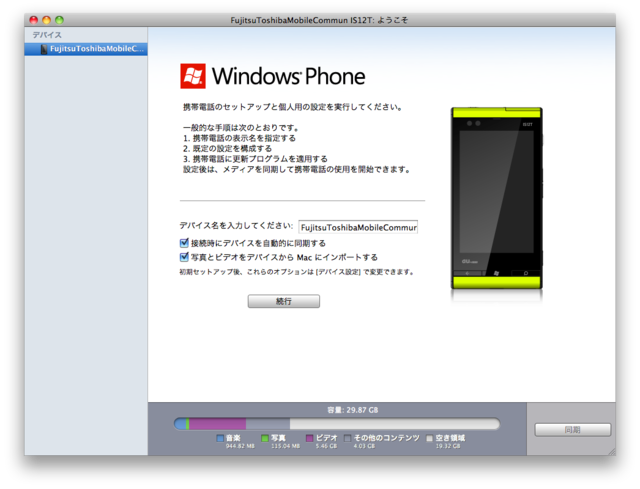
Task: Click the 同期 sync button
Action: click(x=573, y=430)
